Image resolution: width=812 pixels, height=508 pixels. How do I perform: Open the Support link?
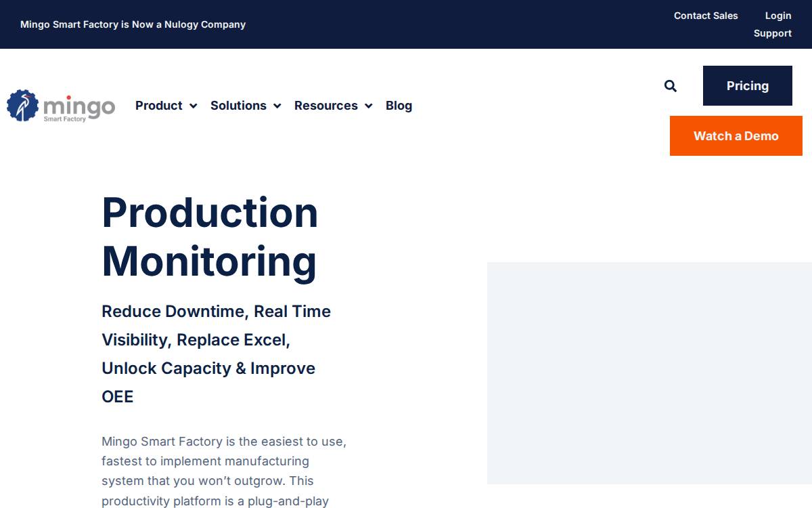tap(773, 33)
